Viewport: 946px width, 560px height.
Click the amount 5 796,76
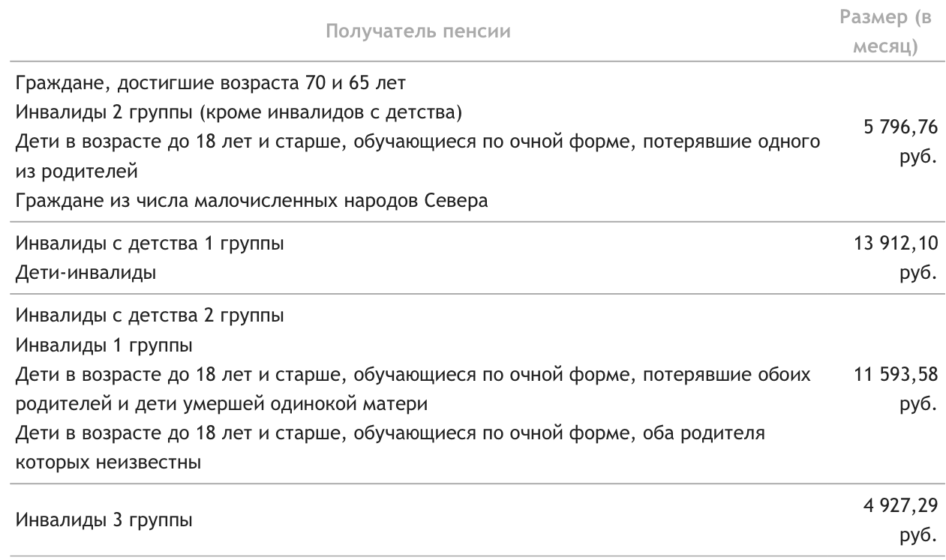900,128
